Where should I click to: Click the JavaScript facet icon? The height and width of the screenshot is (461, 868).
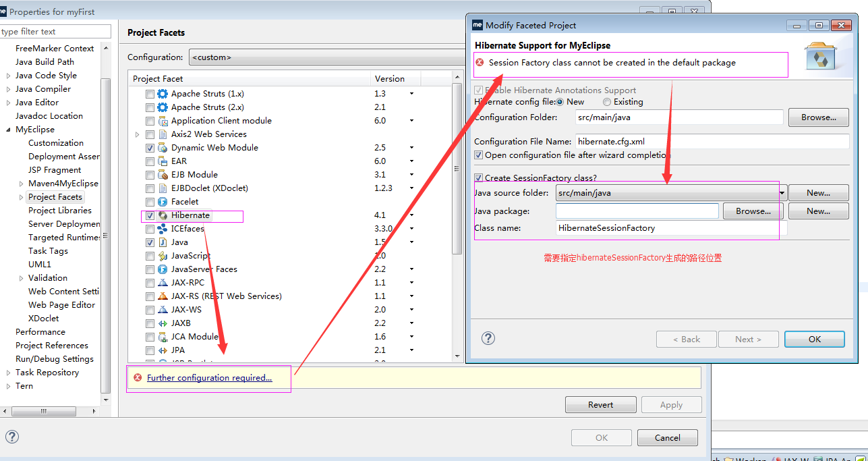click(x=163, y=256)
